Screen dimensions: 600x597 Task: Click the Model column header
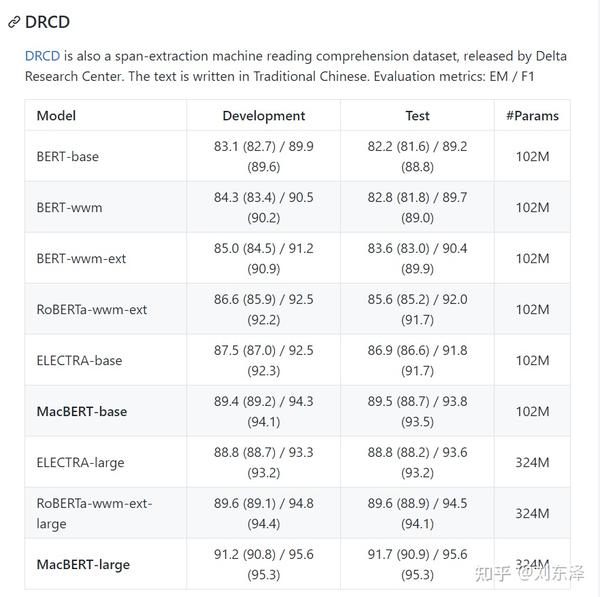pos(56,115)
